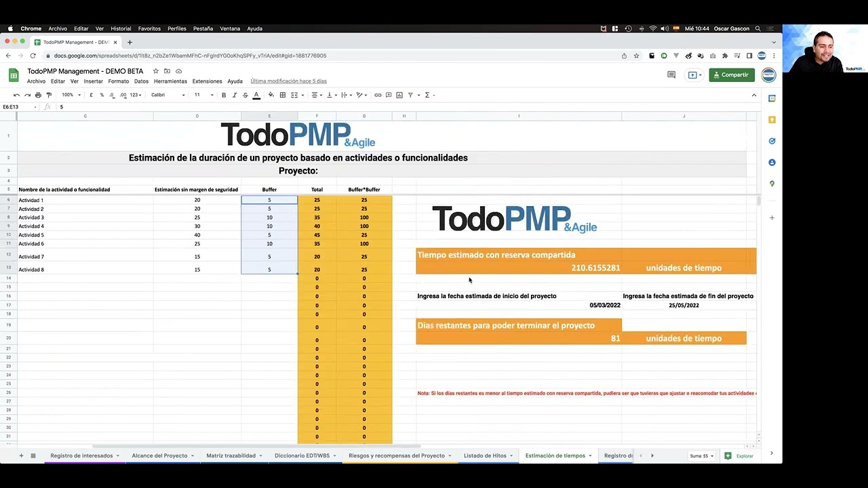This screenshot has height=488, width=868.
Task: Print the spreadsheet using the printer icon
Action: coord(38,95)
